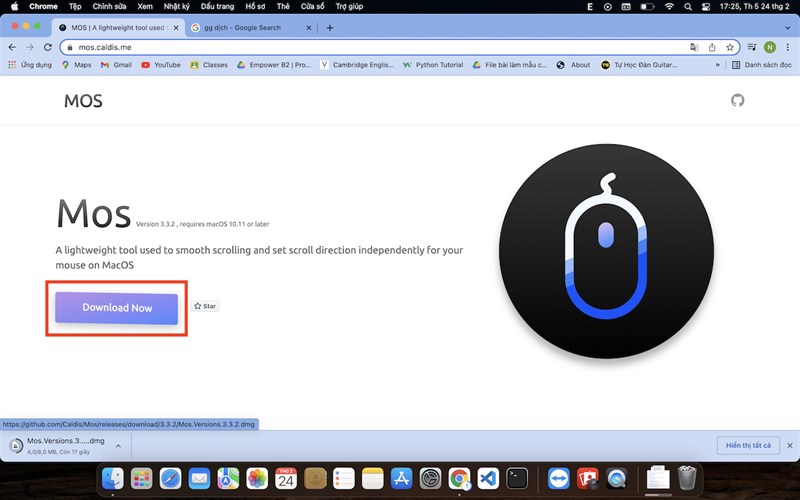The height and width of the screenshot is (500, 800).
Task: Open the media control icon in toolbar
Action: pyautogui.click(x=752, y=47)
